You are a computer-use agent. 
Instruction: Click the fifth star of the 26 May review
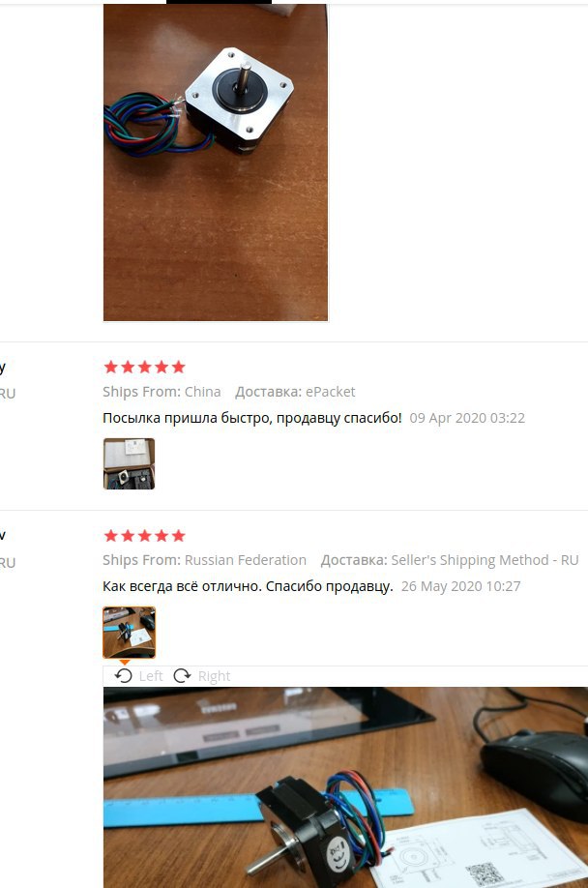pos(178,535)
